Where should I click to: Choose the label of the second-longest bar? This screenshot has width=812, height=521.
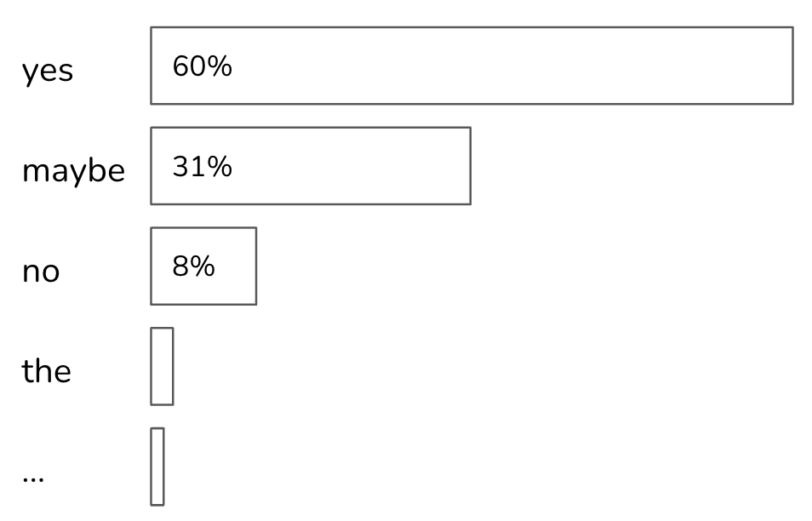(73, 170)
